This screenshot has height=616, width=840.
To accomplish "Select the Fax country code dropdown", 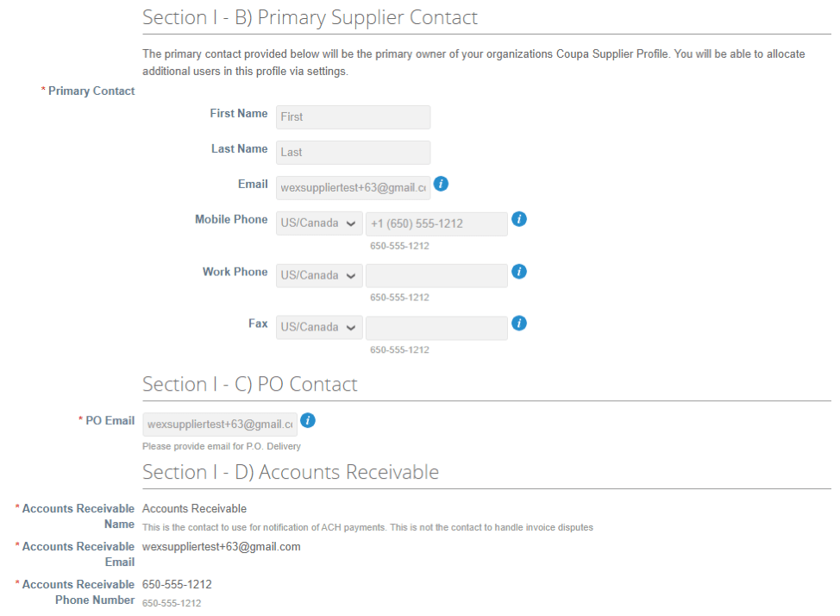I will 319,328.
